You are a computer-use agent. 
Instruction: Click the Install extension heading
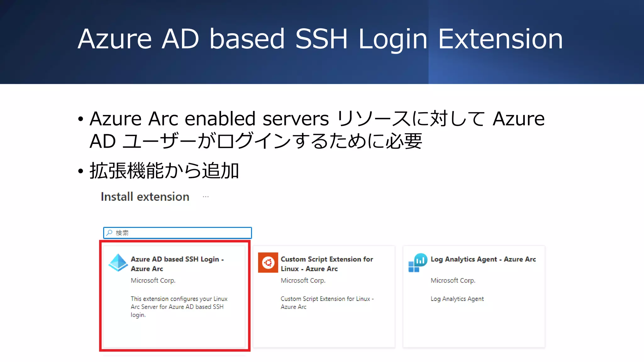tap(145, 197)
